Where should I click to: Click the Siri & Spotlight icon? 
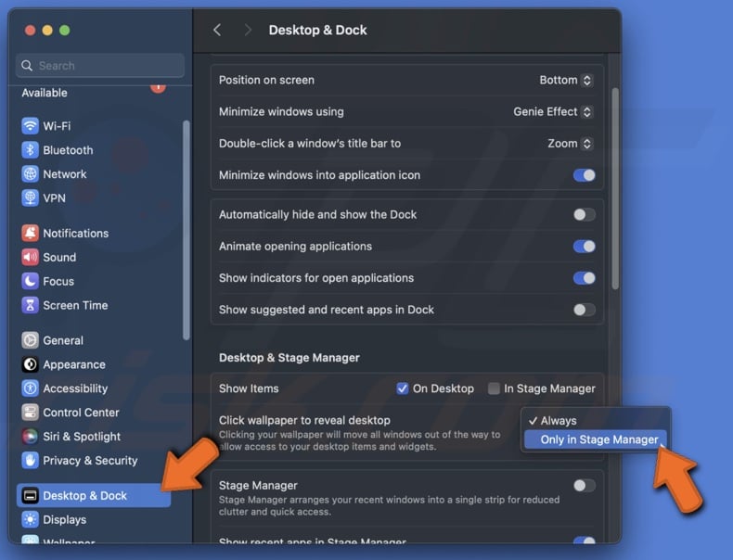click(30, 437)
